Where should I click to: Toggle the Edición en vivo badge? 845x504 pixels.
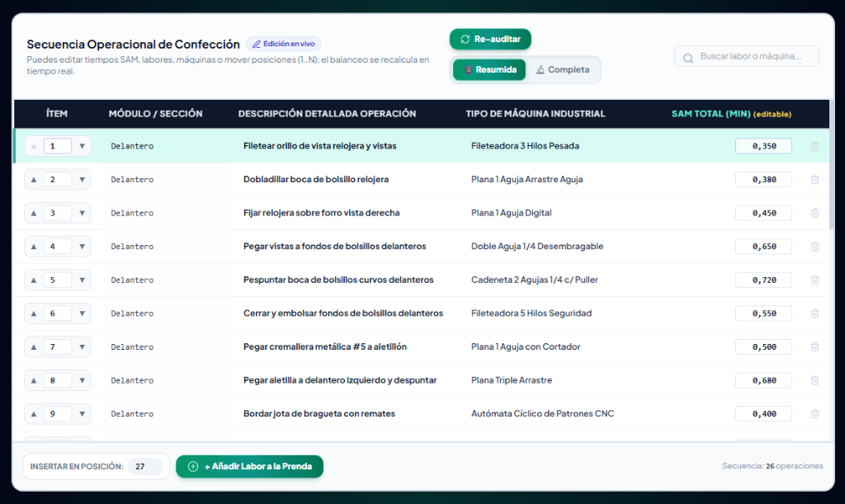point(284,44)
